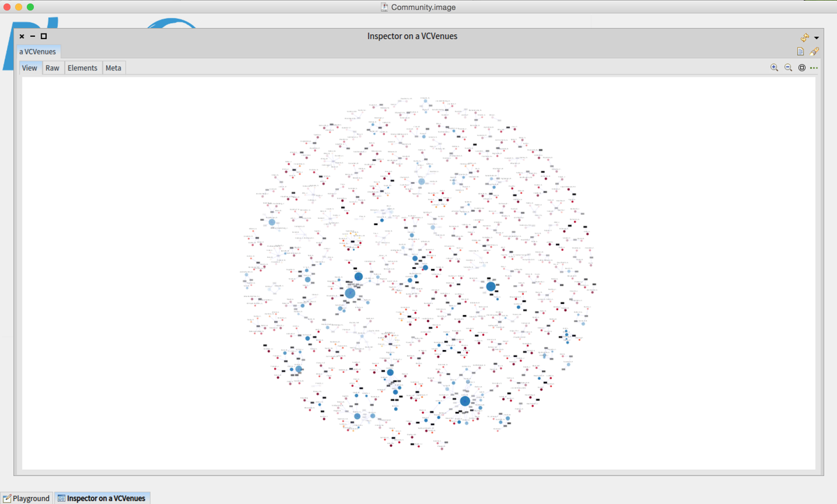Select the 'a VCVenues' page tab
Viewport: 837px width, 504px height.
click(38, 52)
